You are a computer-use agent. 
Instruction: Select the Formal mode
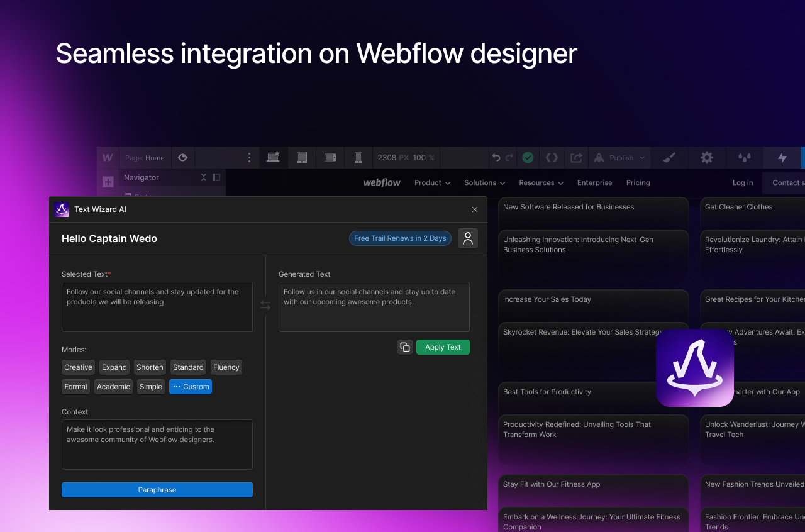click(75, 387)
